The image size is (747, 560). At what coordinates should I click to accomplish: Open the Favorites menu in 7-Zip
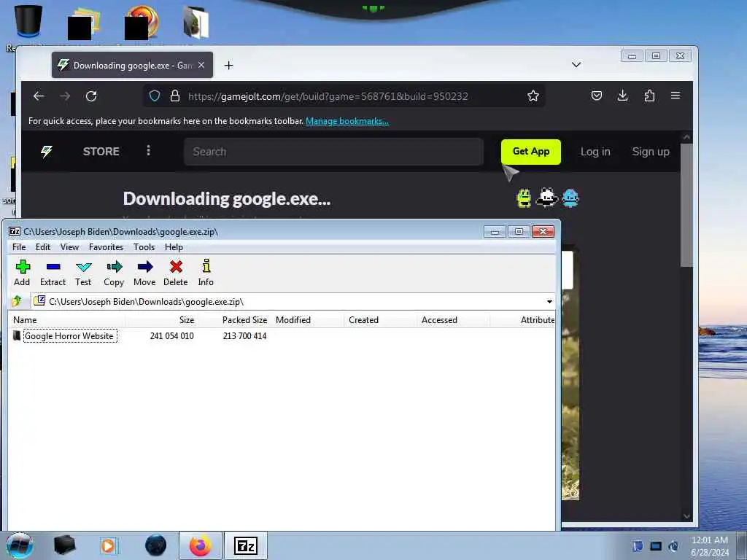(x=106, y=246)
